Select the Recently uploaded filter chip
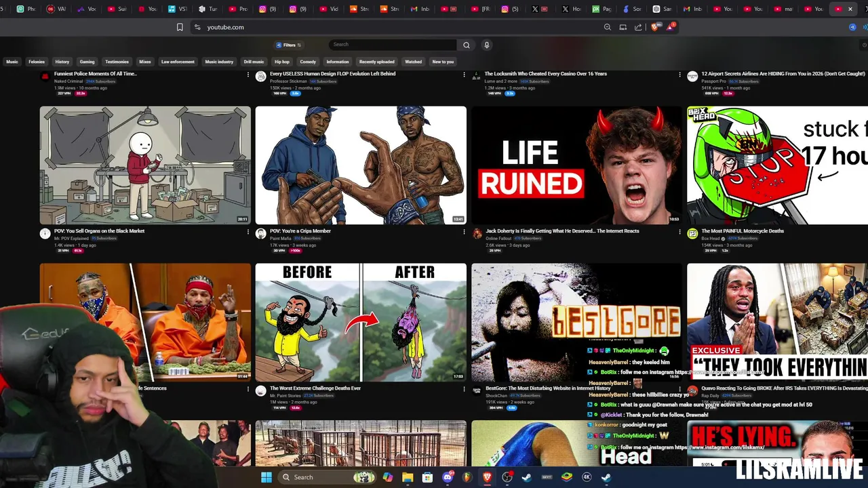Screen dimensions: 868x488 coord(376,62)
